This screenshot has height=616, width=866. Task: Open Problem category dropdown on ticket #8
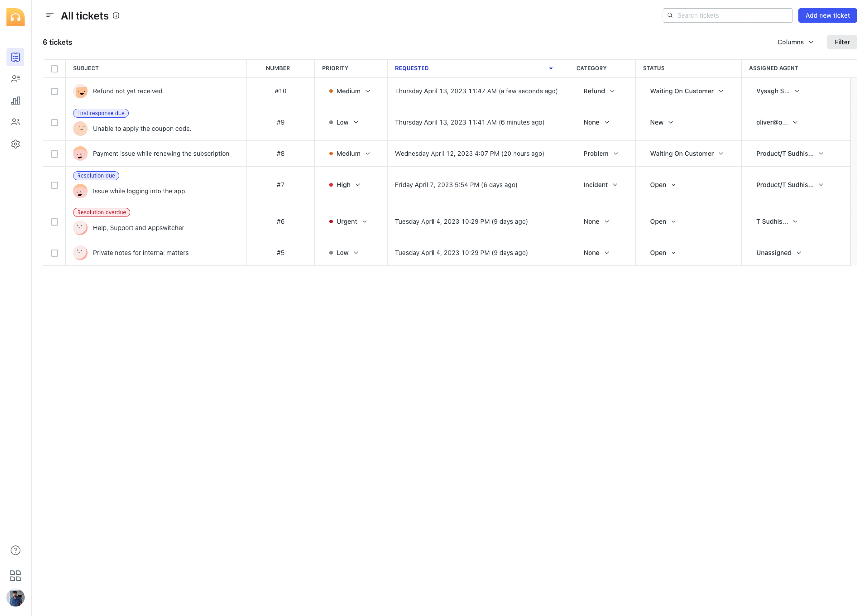[601, 154]
